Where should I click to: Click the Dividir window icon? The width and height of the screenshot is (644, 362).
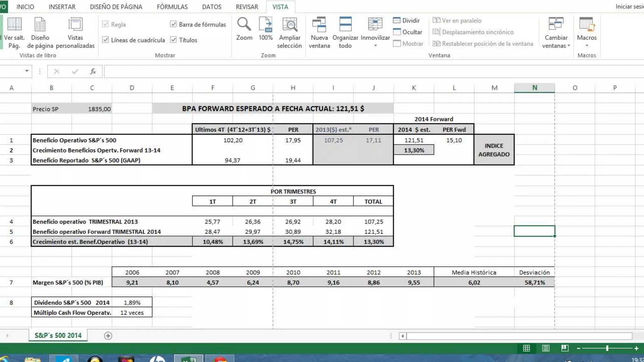pos(397,20)
